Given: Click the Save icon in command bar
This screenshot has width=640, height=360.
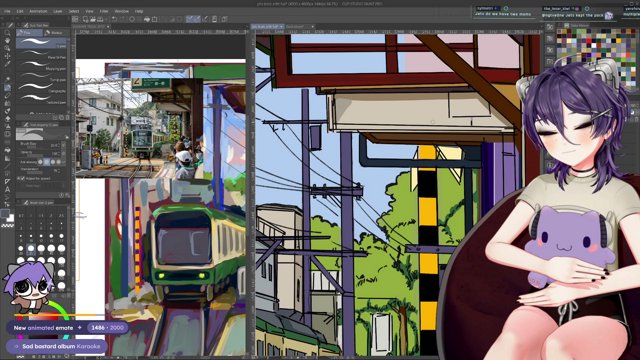Looking at the screenshot, I should pyautogui.click(x=100, y=19).
